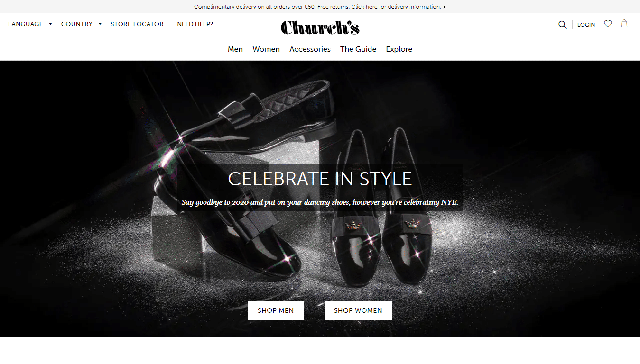Go to Store Locator
This screenshot has width=640, height=364.
tap(137, 24)
